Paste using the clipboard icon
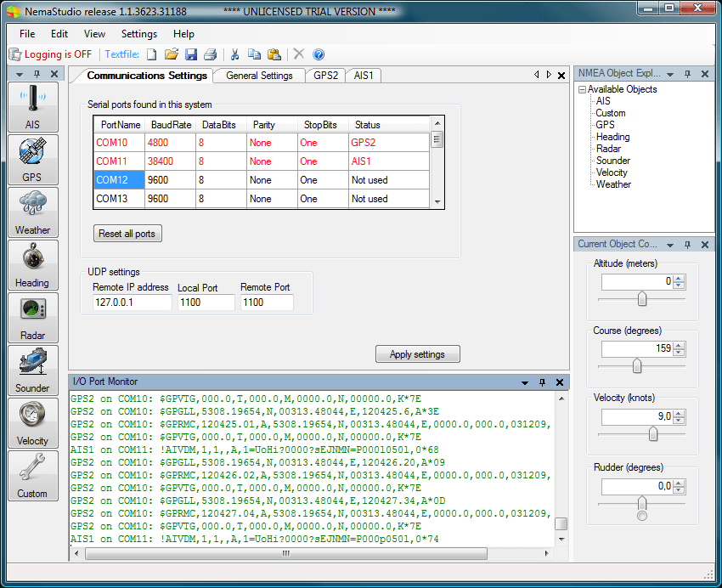Image resolution: width=722 pixels, height=588 pixels. coord(274,54)
